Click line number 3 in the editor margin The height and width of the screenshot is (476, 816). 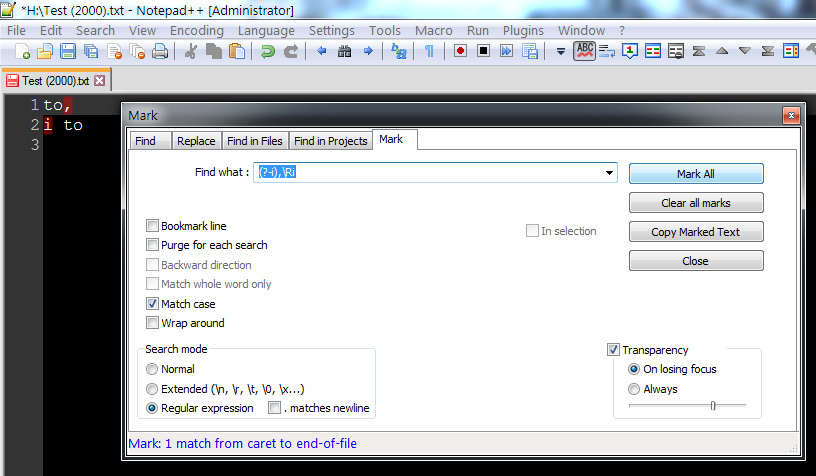[34, 144]
